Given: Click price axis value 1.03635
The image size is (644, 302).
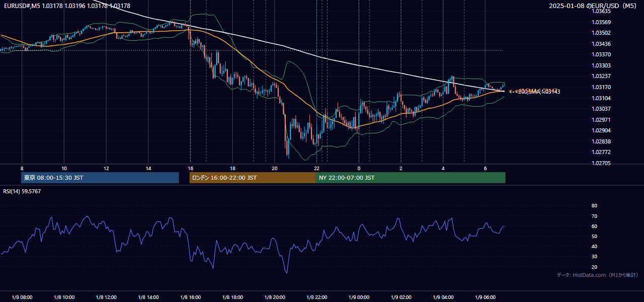Looking at the screenshot, I should (x=601, y=11).
